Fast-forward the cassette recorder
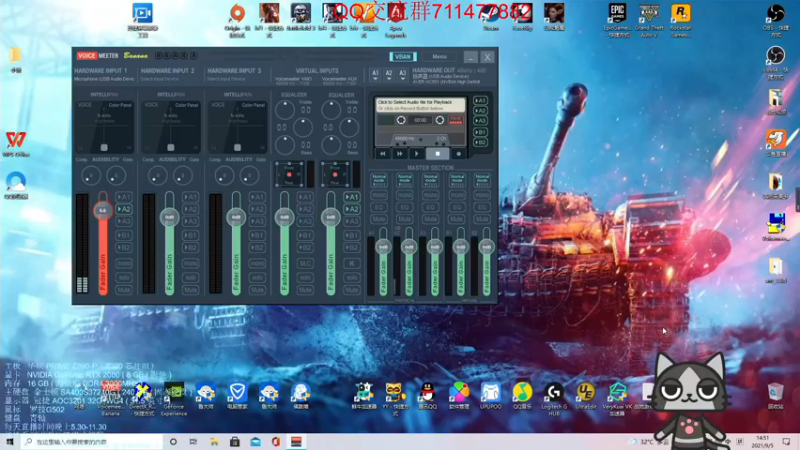This screenshot has height=450, width=800. [x=399, y=154]
